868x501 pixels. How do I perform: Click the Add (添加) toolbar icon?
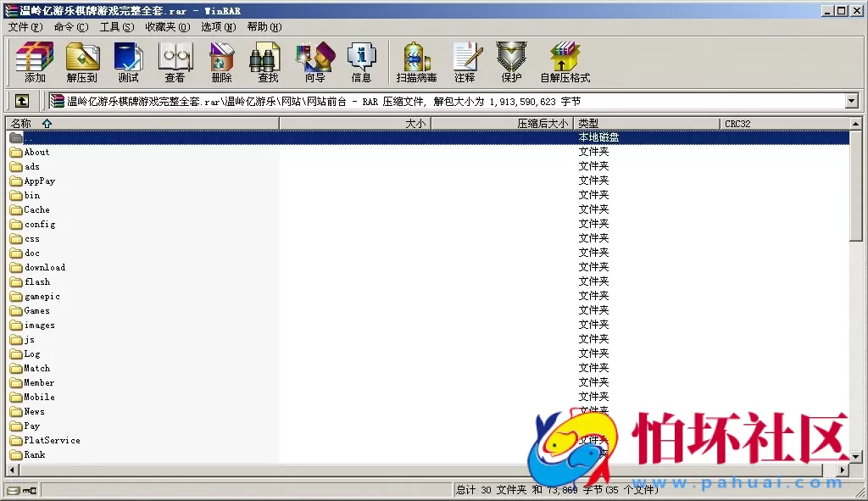pyautogui.click(x=35, y=63)
